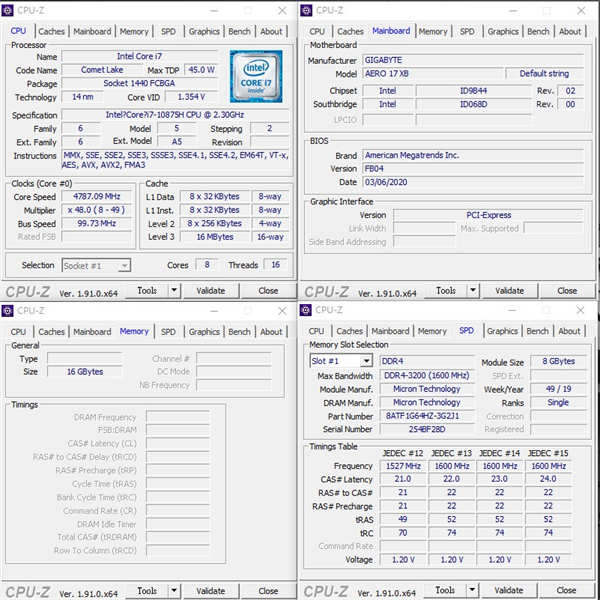Select the CPU tab in the SPD window
The height and width of the screenshot is (600, 600).
tap(316, 331)
